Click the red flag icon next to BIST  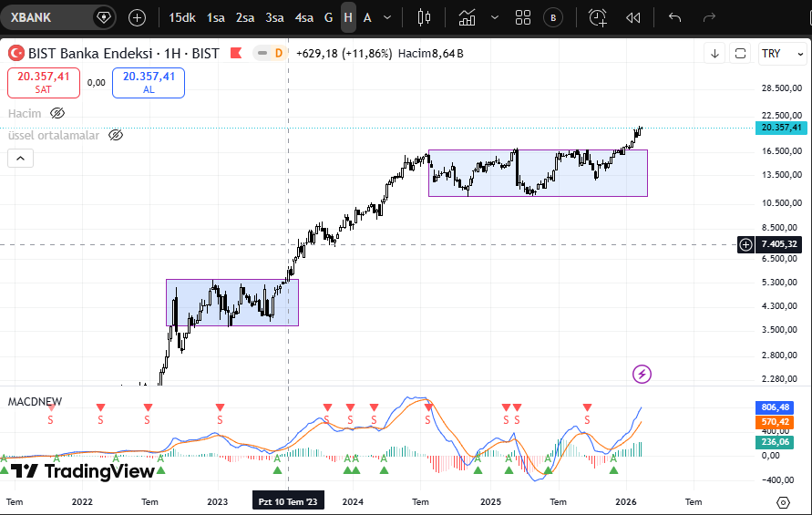coord(236,53)
